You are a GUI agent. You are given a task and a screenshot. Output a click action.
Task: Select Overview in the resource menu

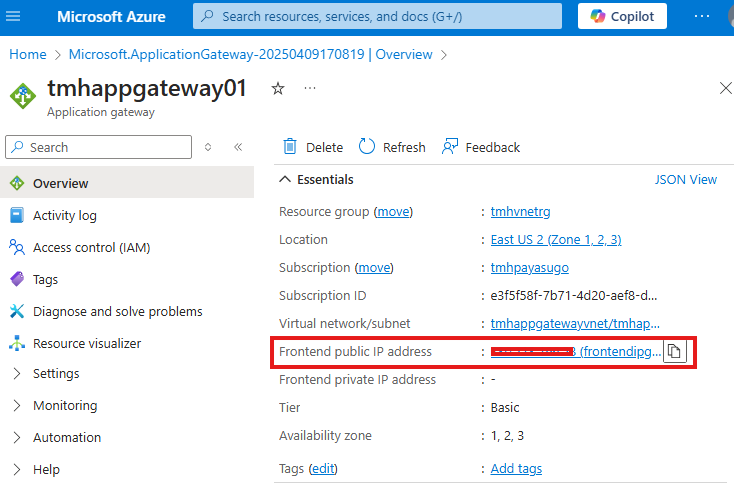(x=127, y=183)
